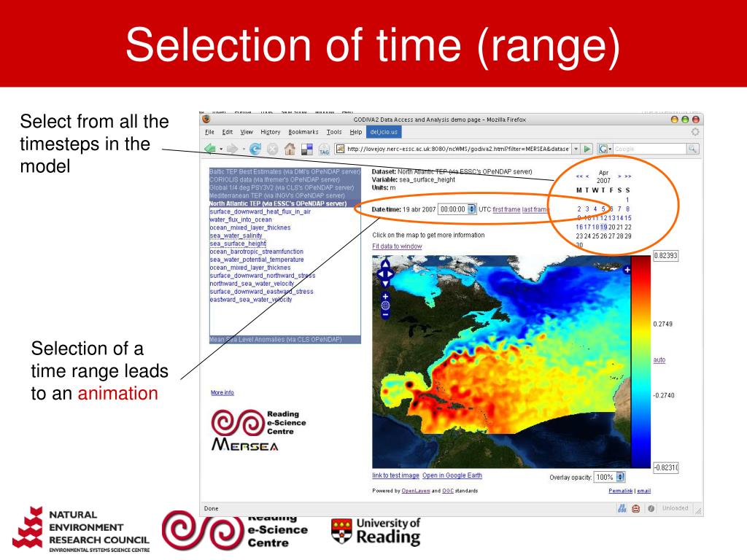Open the View menu
The width and height of the screenshot is (747, 560).
tap(247, 132)
